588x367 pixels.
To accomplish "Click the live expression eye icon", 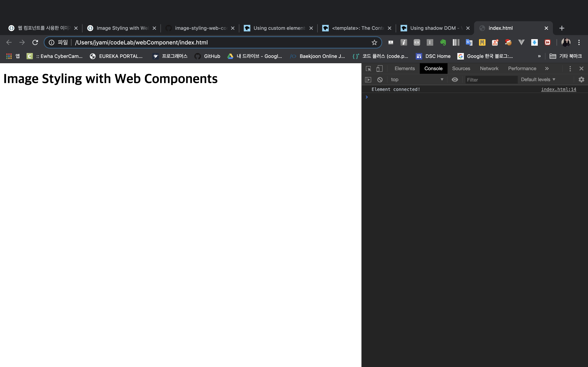I will pos(455,80).
